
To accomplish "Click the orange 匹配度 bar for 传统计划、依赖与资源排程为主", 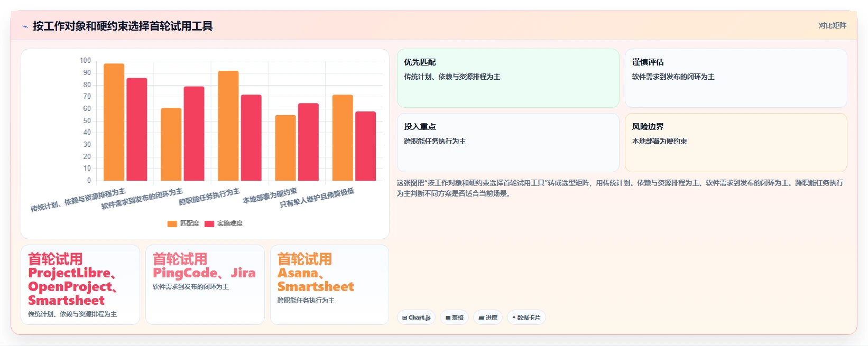I will pyautogui.click(x=114, y=122).
